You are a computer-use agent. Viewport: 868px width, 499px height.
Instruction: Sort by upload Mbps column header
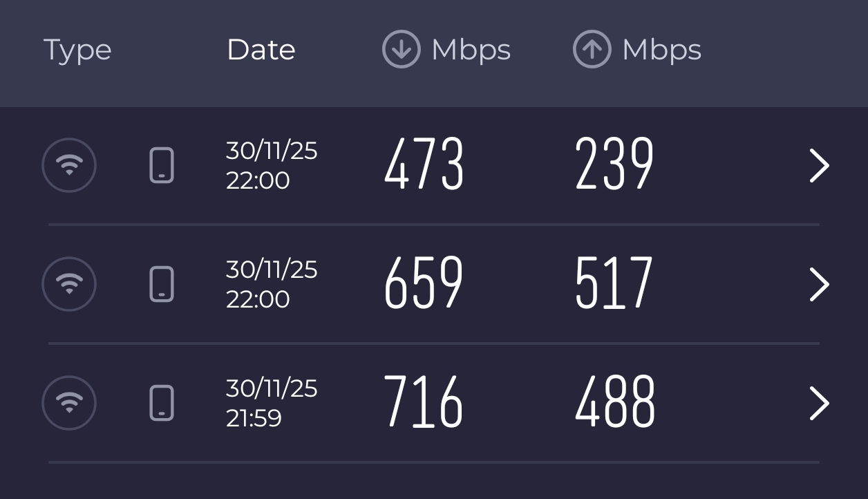(x=661, y=50)
